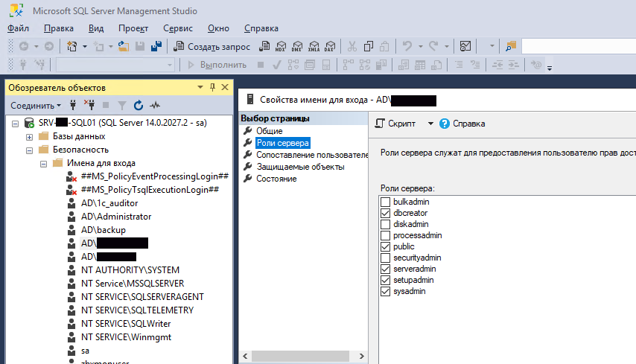Select the AD\1c_auditor login
The image size is (636, 364).
coord(109,203)
